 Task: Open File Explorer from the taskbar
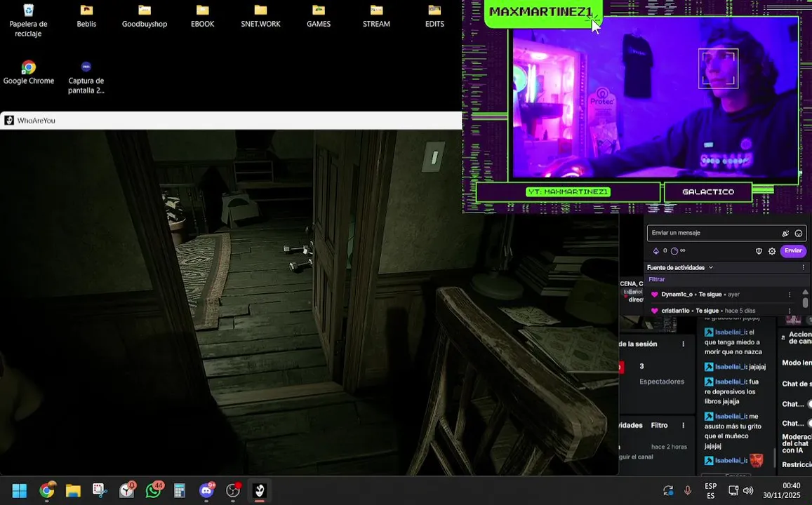coord(73,490)
